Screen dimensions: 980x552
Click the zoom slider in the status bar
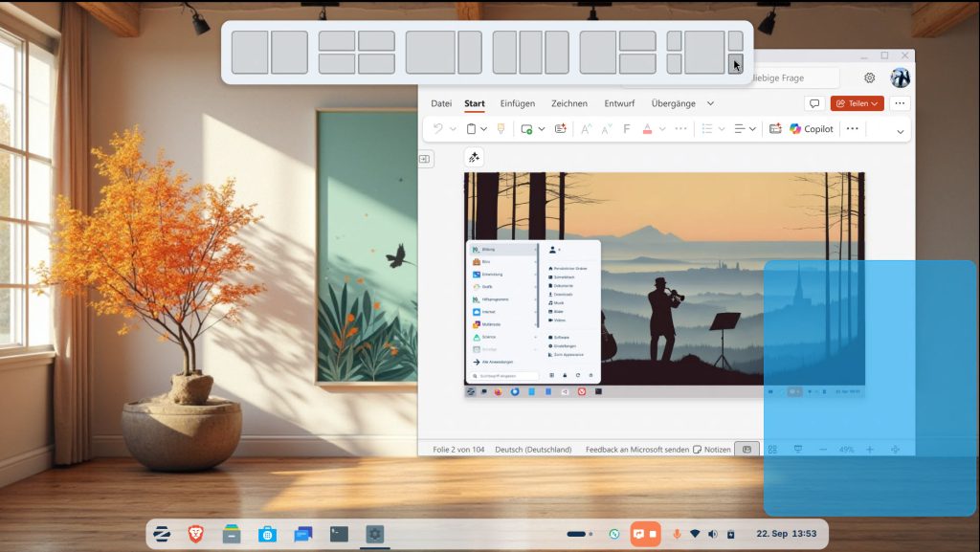846,450
